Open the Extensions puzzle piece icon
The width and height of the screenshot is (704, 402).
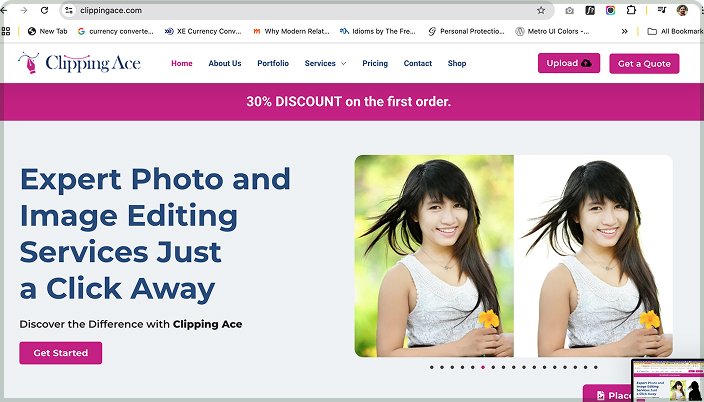(x=631, y=10)
